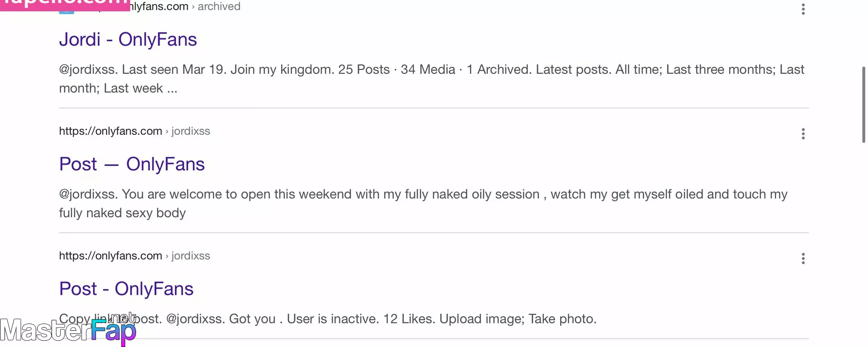Click https://onlyfans.com URL above Post — OnlyFans

(x=110, y=131)
